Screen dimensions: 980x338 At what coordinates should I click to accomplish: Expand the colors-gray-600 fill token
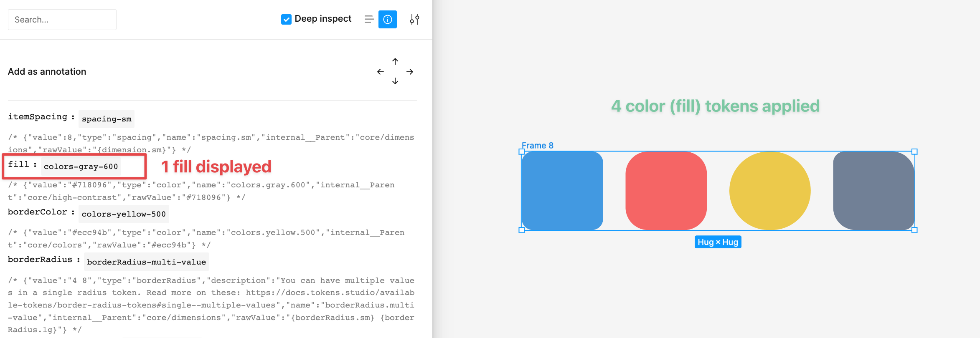[80, 166]
